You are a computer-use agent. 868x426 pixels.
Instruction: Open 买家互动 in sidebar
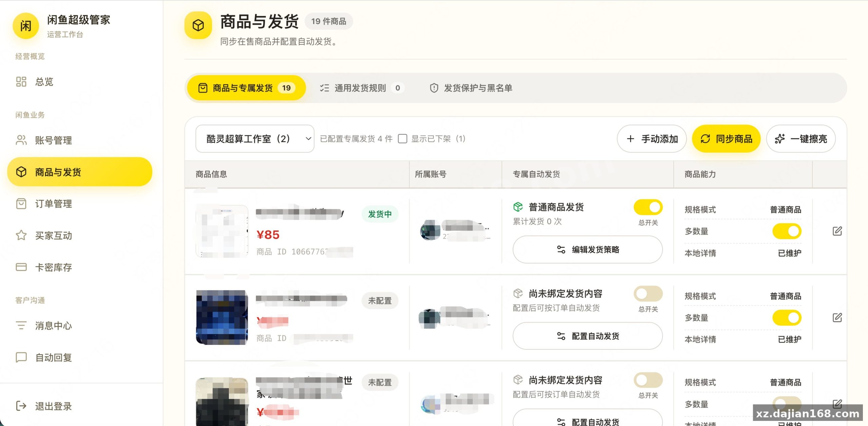point(80,235)
